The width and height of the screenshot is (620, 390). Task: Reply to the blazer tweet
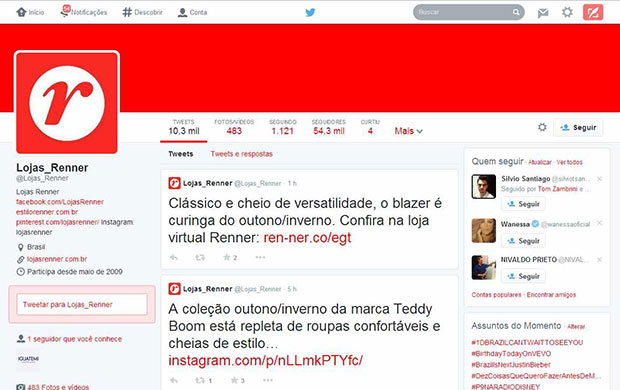tap(174, 257)
